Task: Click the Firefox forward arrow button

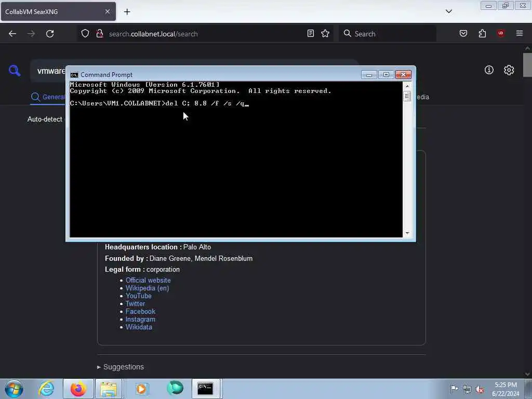Action: pyautogui.click(x=31, y=34)
